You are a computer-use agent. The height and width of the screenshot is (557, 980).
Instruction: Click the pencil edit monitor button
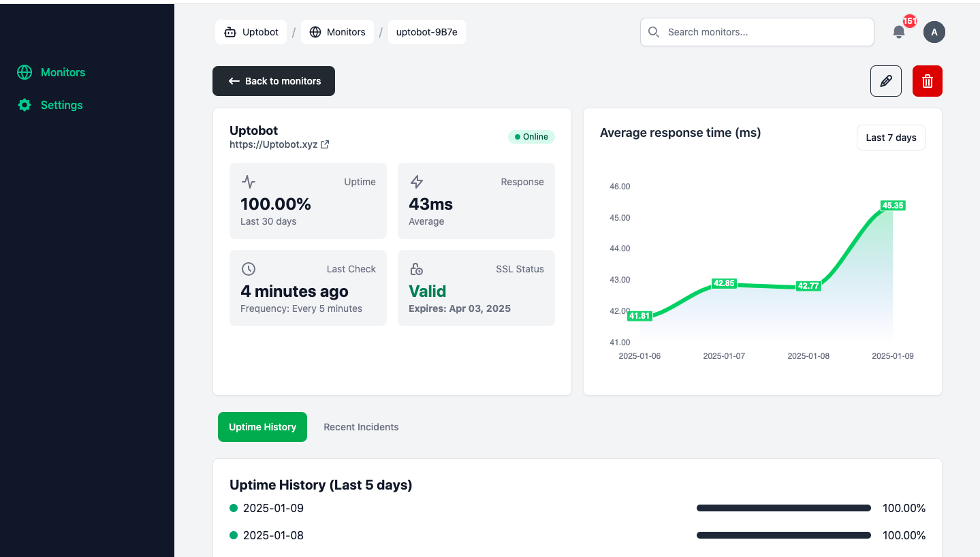[886, 81]
